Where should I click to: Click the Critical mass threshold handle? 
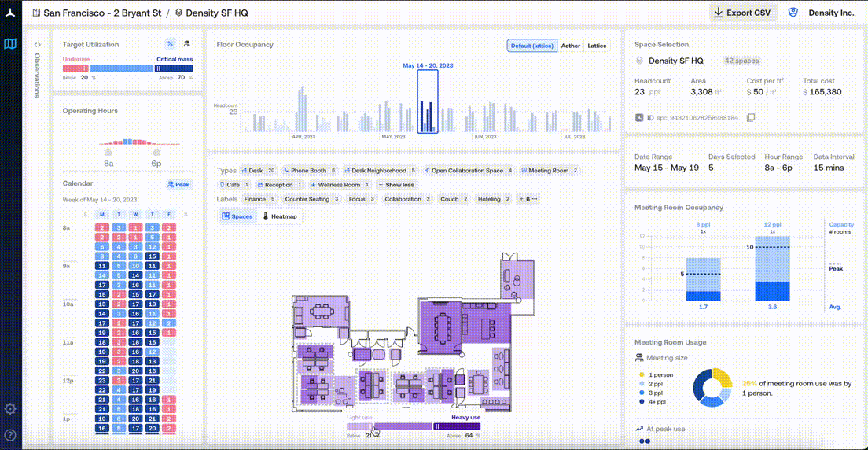click(x=158, y=68)
